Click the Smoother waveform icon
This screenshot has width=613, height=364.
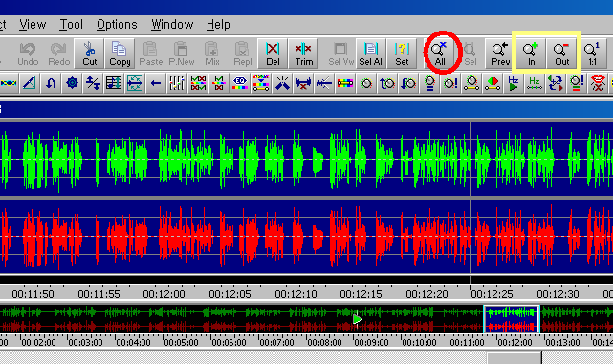click(x=324, y=83)
